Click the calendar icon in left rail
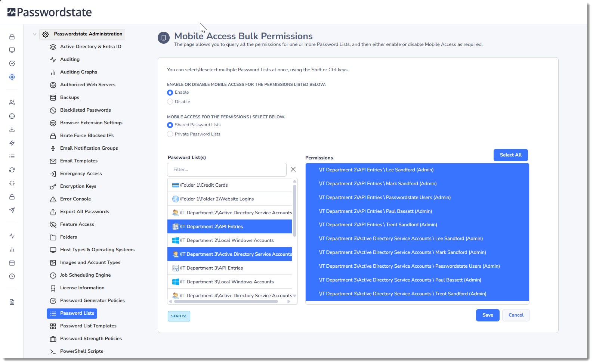This screenshot has width=593, height=364. point(12,263)
